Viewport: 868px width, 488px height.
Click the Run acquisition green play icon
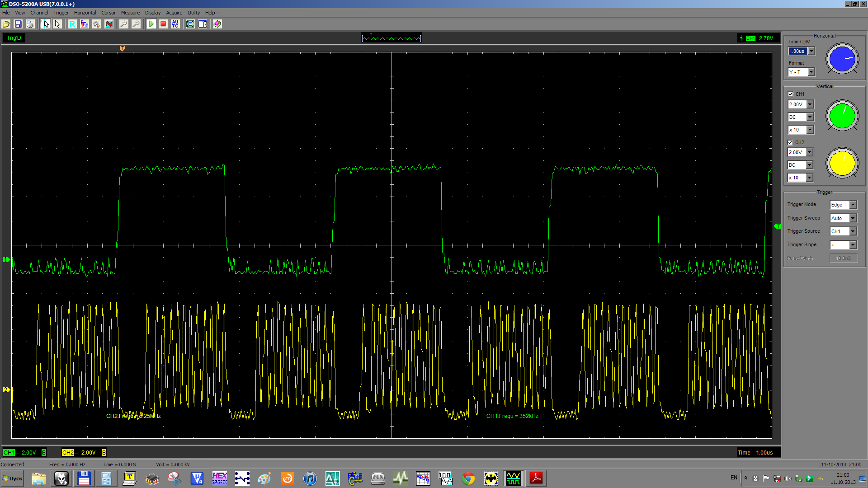(151, 24)
